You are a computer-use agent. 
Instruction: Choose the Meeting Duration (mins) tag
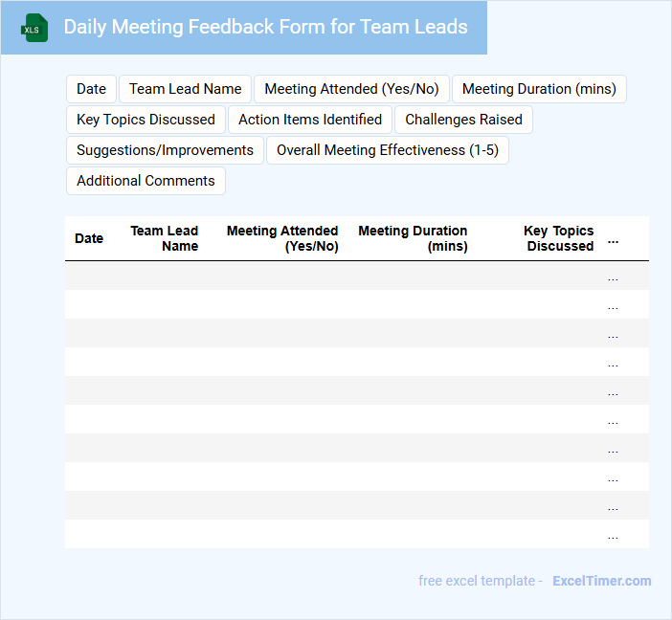coord(539,89)
